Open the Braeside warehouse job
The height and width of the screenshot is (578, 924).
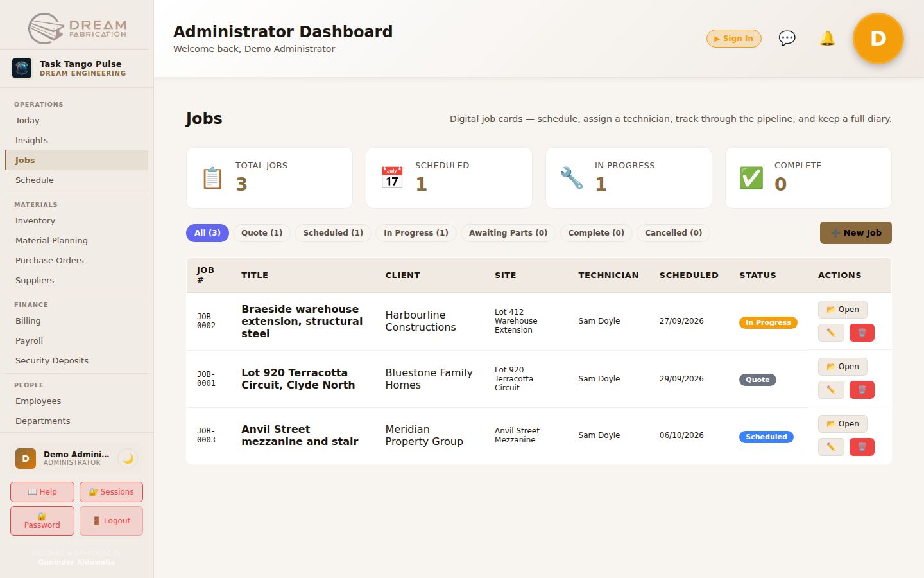click(x=843, y=310)
